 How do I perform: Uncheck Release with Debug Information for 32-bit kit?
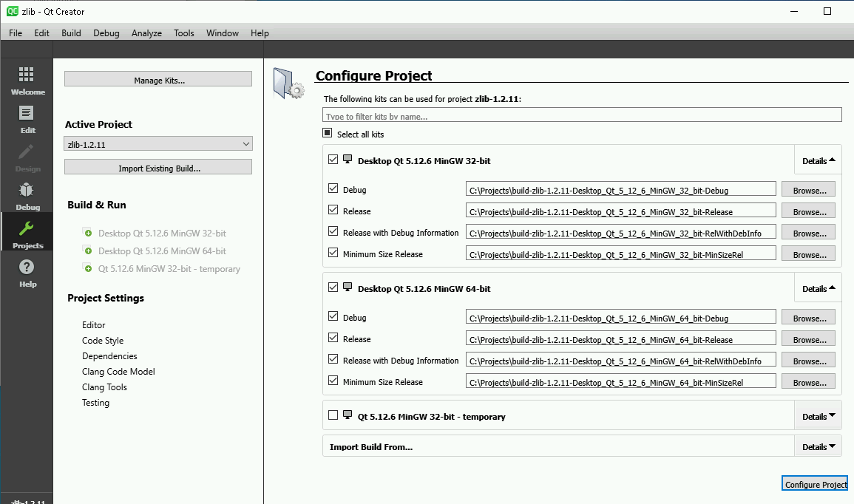point(333,231)
